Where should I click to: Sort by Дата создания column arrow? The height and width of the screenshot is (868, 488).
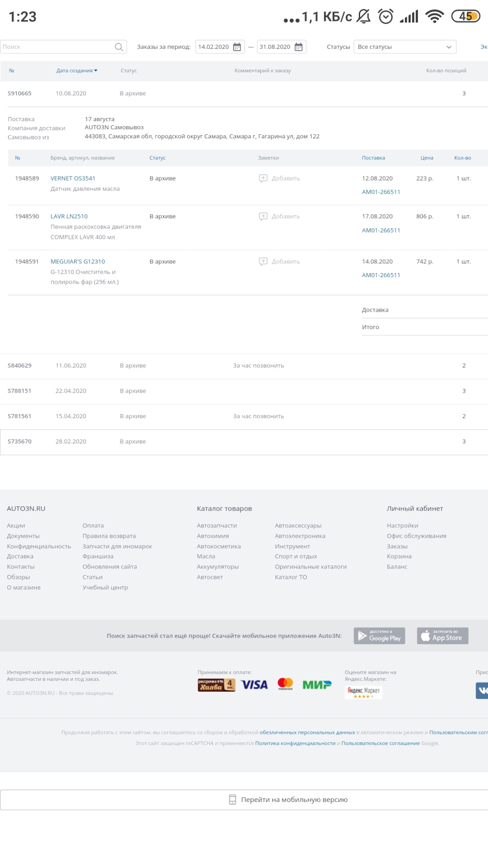(96, 71)
